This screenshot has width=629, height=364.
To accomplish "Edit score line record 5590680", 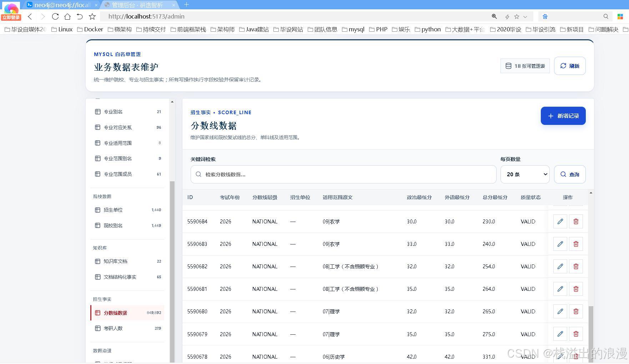I will [560, 312].
